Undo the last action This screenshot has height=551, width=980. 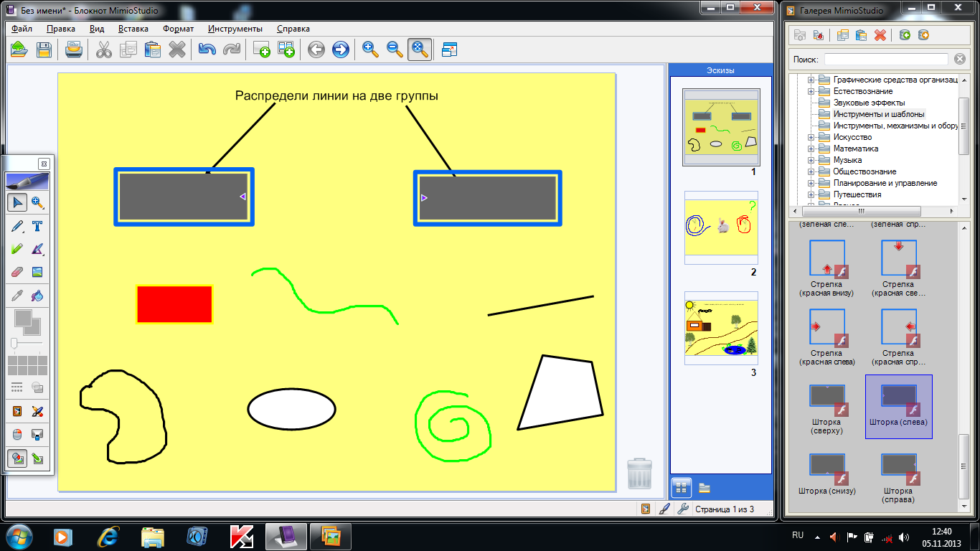tap(207, 50)
